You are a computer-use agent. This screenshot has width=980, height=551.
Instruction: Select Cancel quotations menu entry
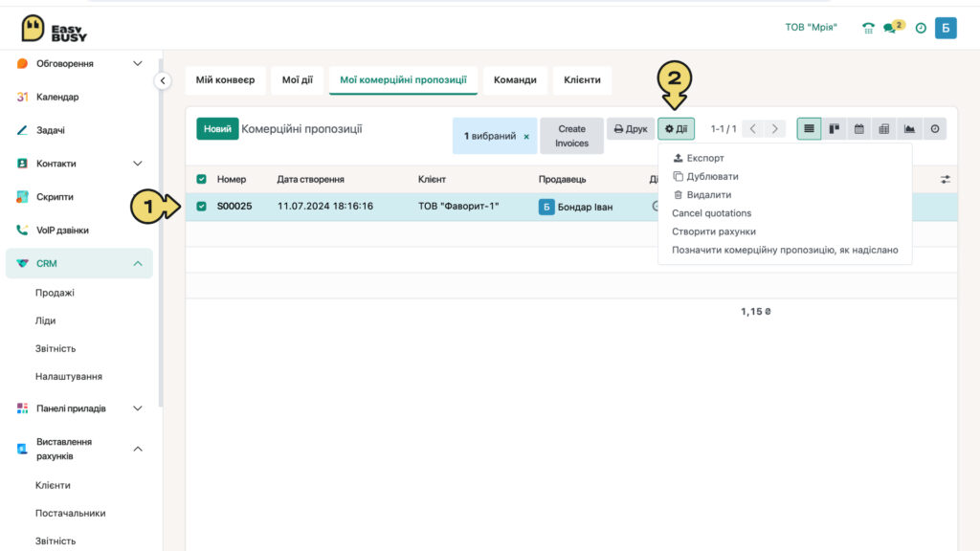pyautogui.click(x=711, y=213)
